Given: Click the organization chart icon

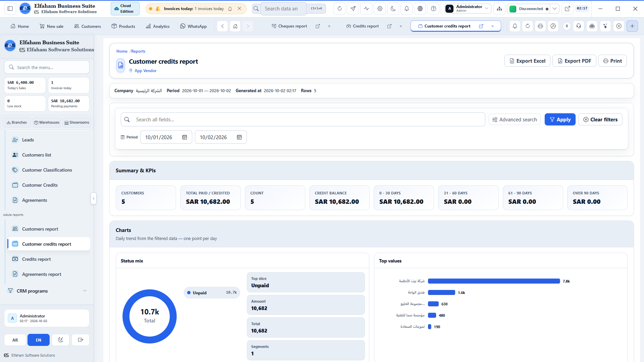Looking at the screenshot, I should tap(499, 9).
